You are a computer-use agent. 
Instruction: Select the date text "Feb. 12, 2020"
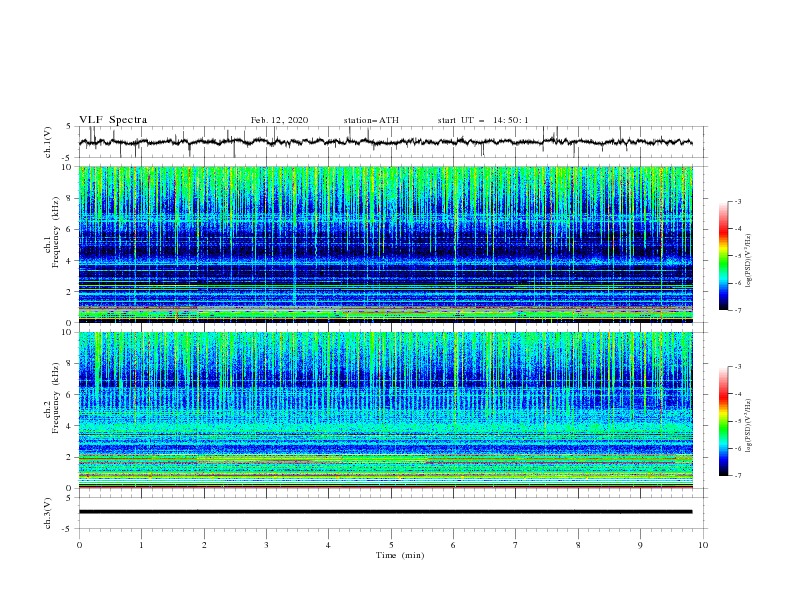coord(279,120)
